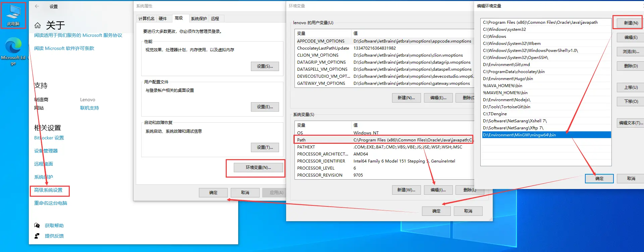This screenshot has width=644, height=252.
Task: Select the DATAGRIP_VM_OPTIONS variable row
Action: click(384, 62)
